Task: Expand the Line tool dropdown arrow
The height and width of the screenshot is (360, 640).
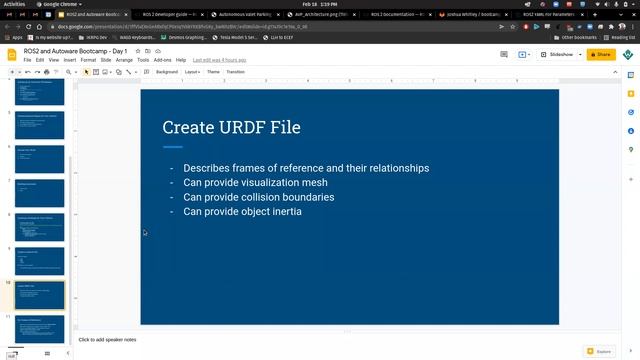Action: 136,72
